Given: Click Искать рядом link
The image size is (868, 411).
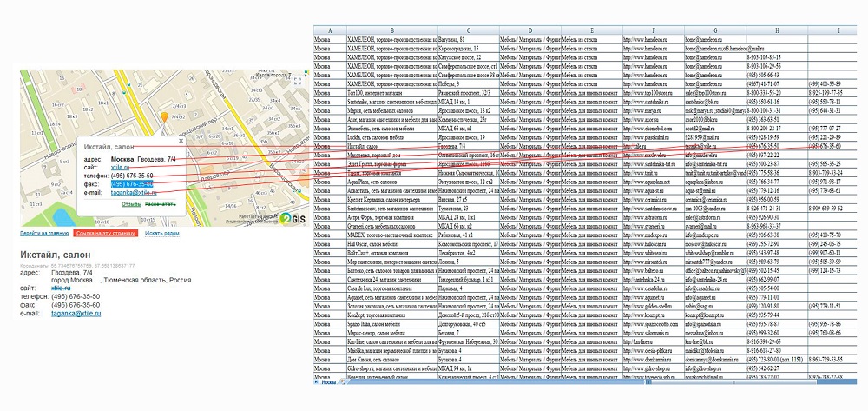Looking at the screenshot, I should point(162,233).
